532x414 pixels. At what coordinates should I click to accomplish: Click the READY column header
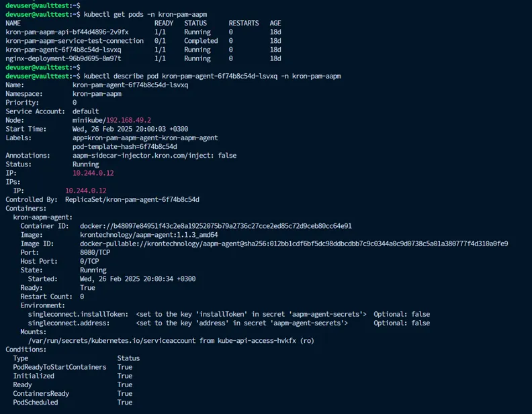pyautogui.click(x=164, y=23)
